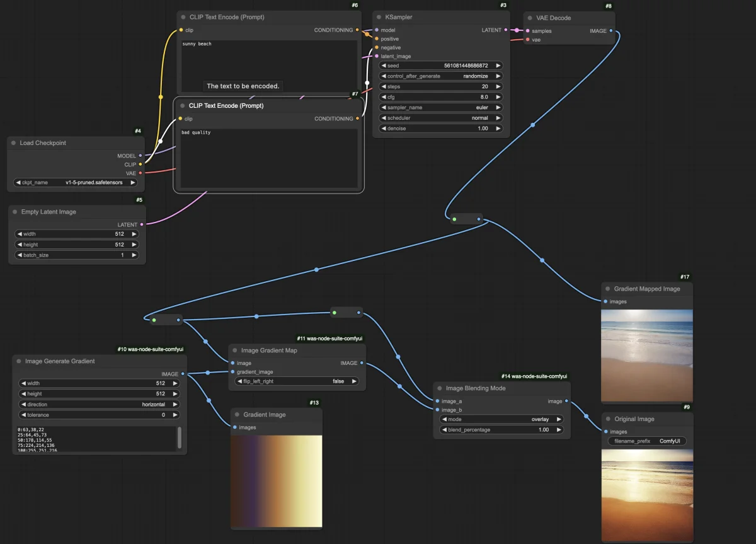Collapse the Image Gradient Map node dot
756x544 pixels.
click(235, 350)
